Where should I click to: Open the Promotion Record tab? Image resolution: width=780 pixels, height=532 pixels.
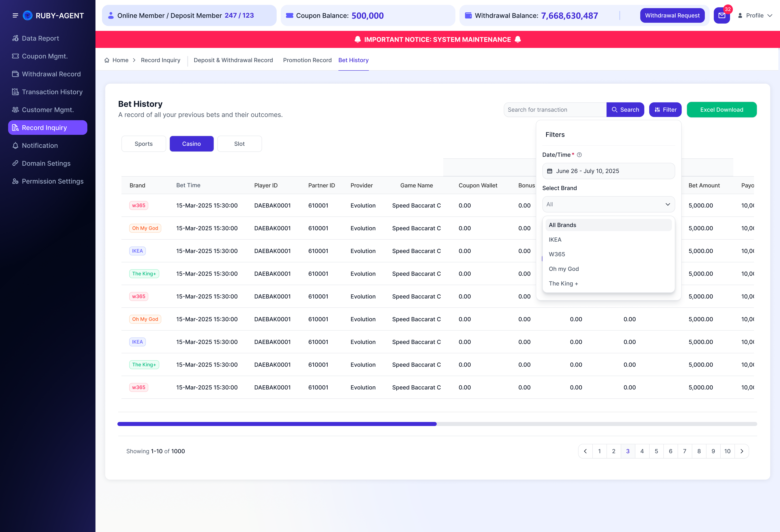click(307, 60)
